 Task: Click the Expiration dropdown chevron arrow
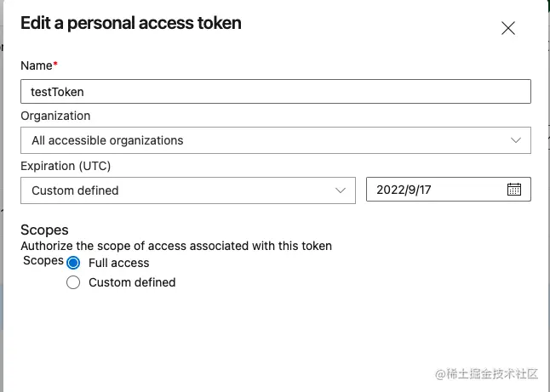[x=341, y=190]
